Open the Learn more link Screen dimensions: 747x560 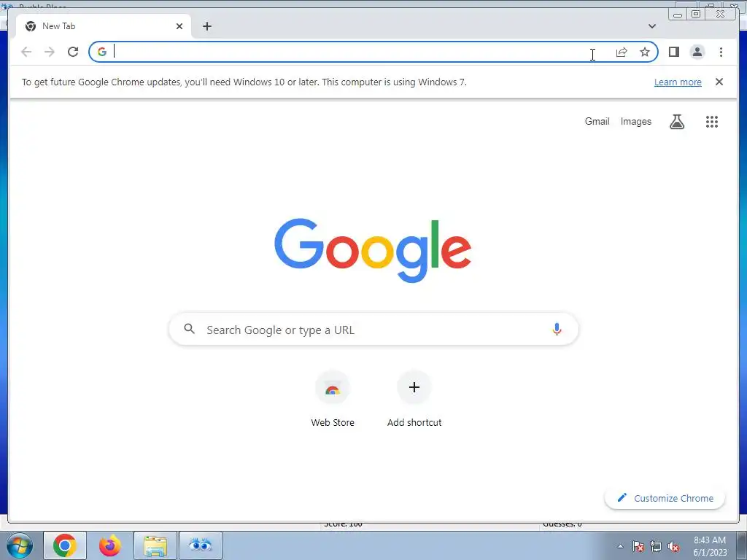pyautogui.click(x=678, y=82)
